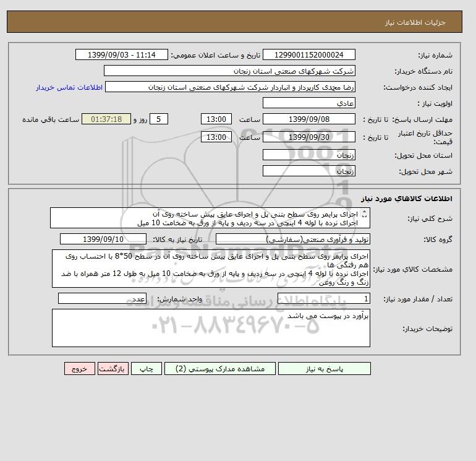Click the unit of measure field 'عدد'
The height and width of the screenshot is (461, 476).
click(102, 298)
